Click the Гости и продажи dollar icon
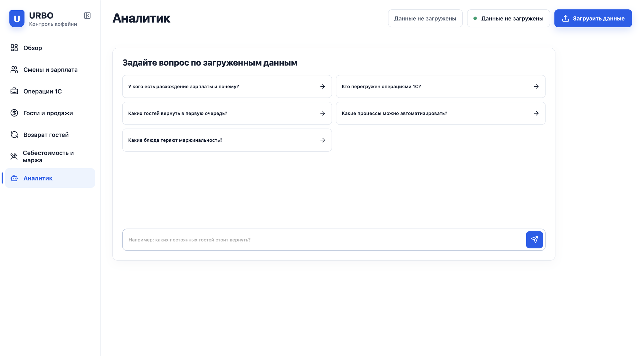Viewport: 644px width, 356px height. pyautogui.click(x=14, y=113)
